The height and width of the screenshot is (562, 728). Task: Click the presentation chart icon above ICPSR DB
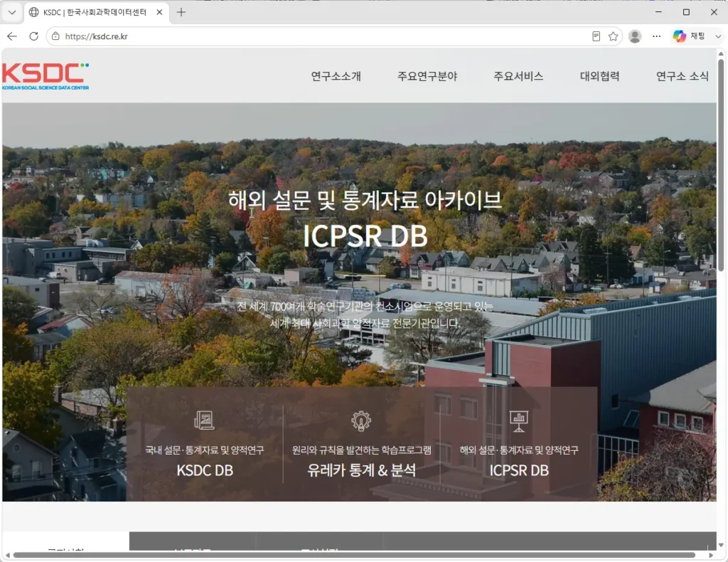[x=518, y=421]
